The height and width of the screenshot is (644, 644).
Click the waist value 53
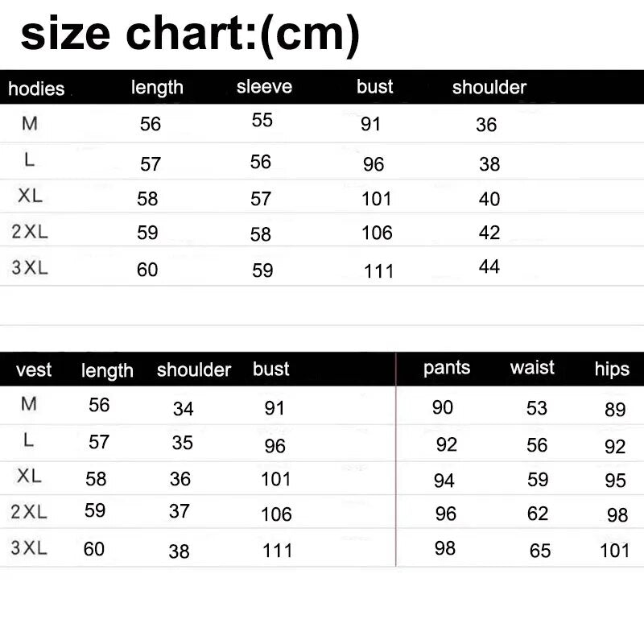pos(537,408)
